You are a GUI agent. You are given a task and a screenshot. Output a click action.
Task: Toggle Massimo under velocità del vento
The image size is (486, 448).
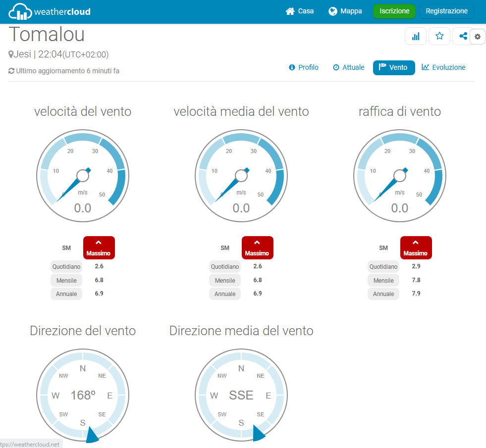(99, 248)
